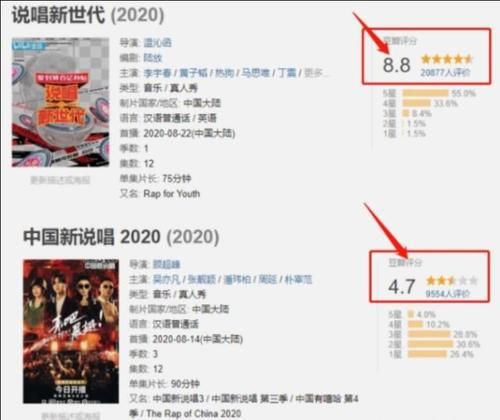Click the 55.0% five-star rating bar
Screen dimensions: 500x420
pos(425,93)
